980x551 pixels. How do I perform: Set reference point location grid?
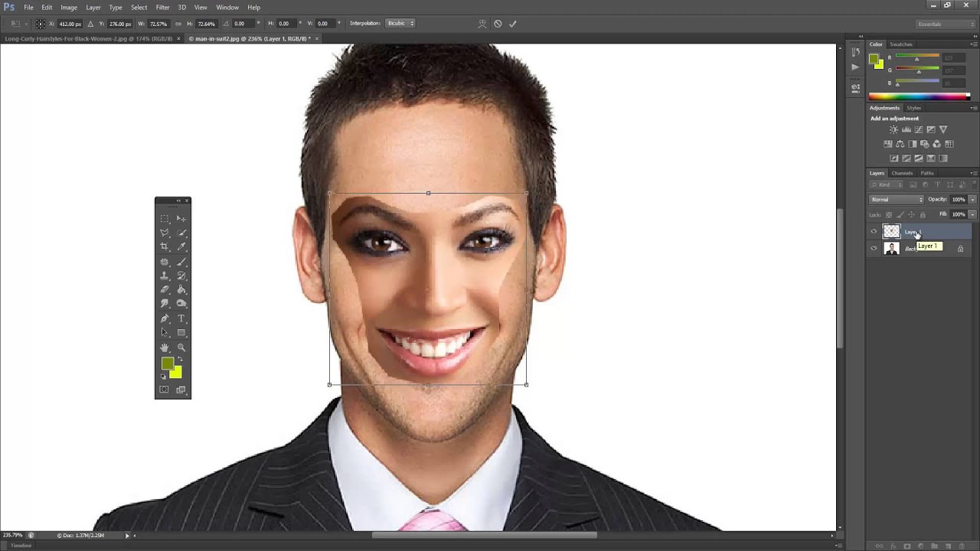click(x=41, y=24)
